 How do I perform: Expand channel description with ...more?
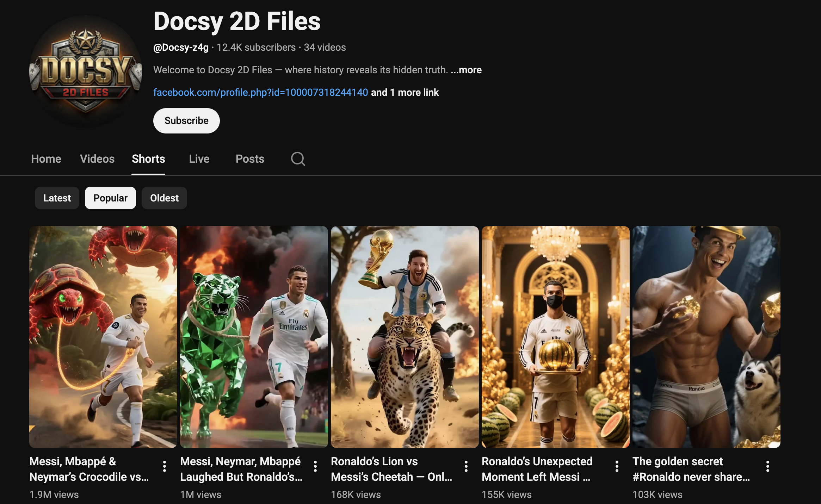[x=466, y=70]
